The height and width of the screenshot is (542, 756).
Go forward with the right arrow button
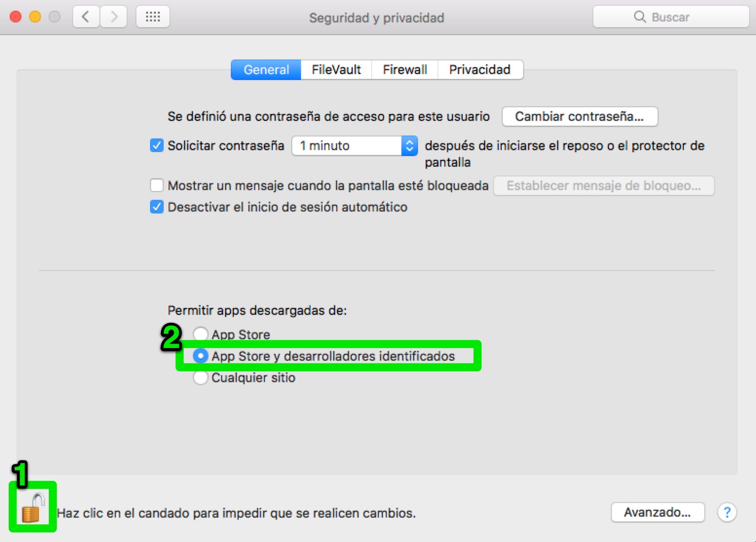113,17
